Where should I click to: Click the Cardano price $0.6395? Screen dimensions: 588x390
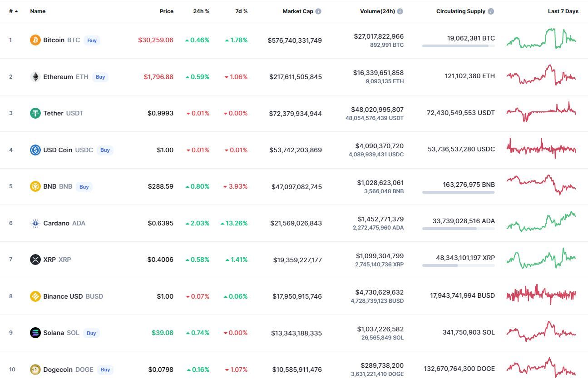pyautogui.click(x=161, y=223)
